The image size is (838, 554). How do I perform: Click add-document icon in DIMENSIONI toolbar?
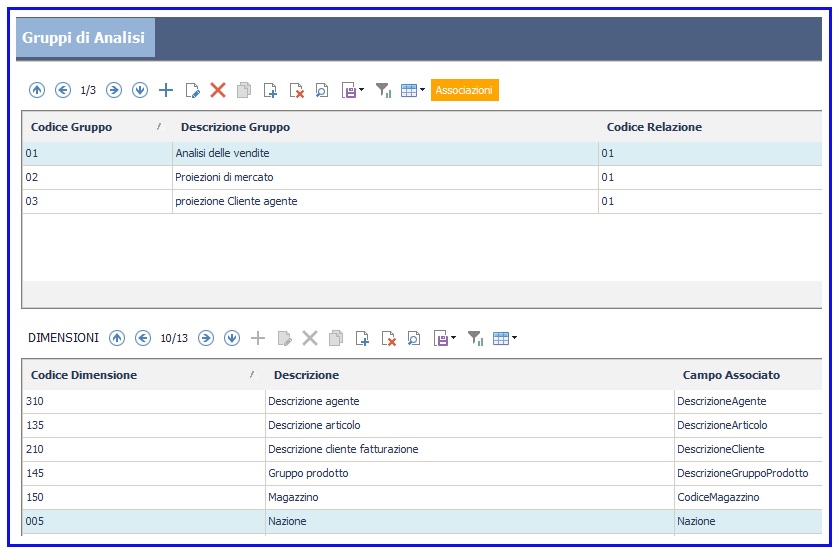[362, 338]
